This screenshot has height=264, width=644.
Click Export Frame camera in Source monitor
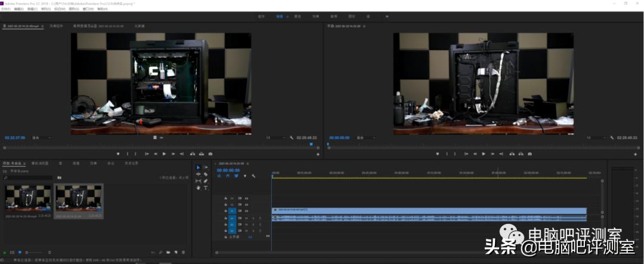(x=210, y=154)
